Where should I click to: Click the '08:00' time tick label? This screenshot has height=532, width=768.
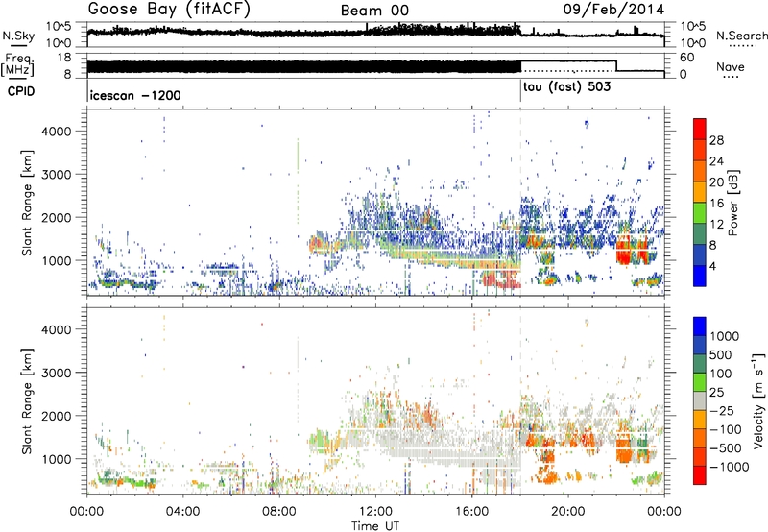pyautogui.click(x=278, y=512)
